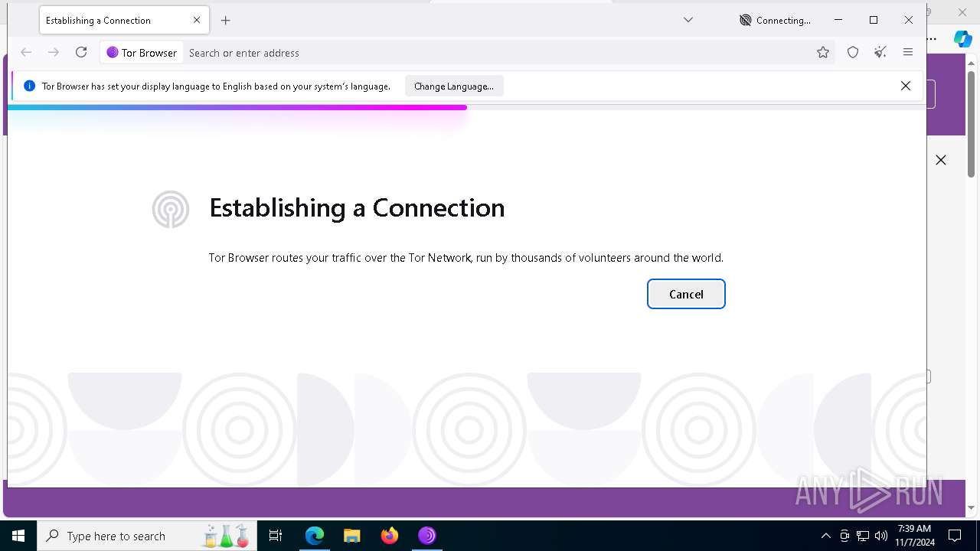Show hidden system tray icons
980x551 pixels.
coord(825,536)
